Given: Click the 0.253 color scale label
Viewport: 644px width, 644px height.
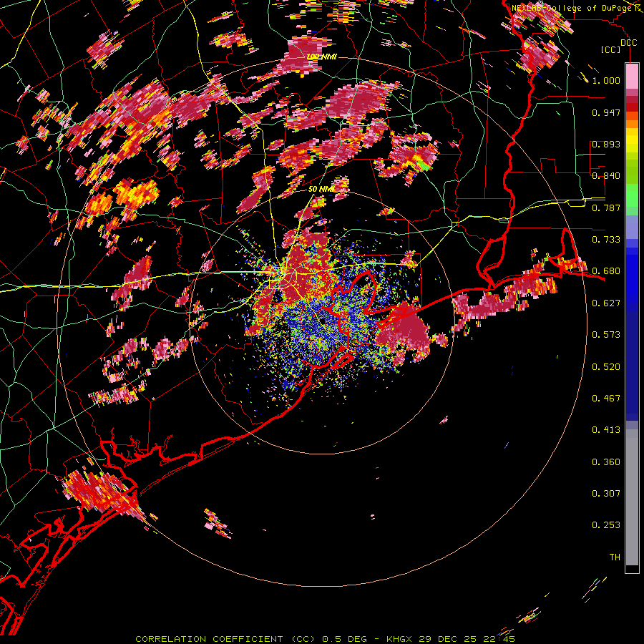Looking at the screenshot, I should pyautogui.click(x=606, y=525).
